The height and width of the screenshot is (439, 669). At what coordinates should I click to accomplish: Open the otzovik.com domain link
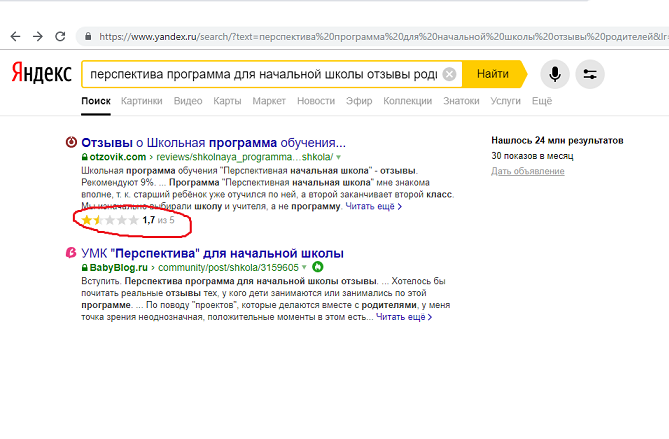pos(117,157)
